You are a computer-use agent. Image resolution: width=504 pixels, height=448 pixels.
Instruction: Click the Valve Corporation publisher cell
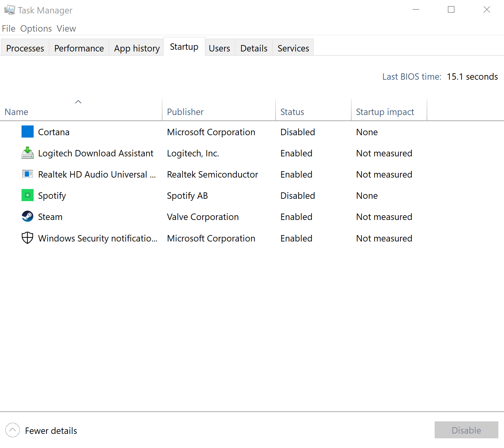203,217
